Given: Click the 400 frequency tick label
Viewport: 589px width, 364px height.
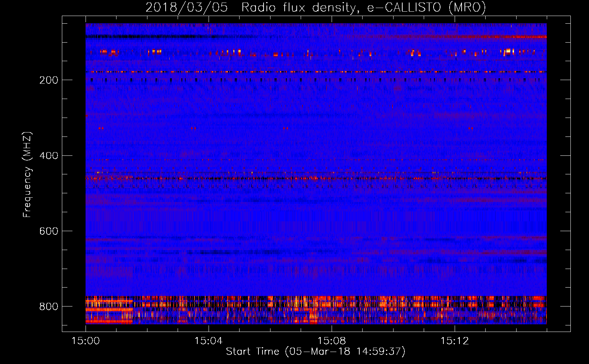Looking at the screenshot, I should pyautogui.click(x=49, y=156).
